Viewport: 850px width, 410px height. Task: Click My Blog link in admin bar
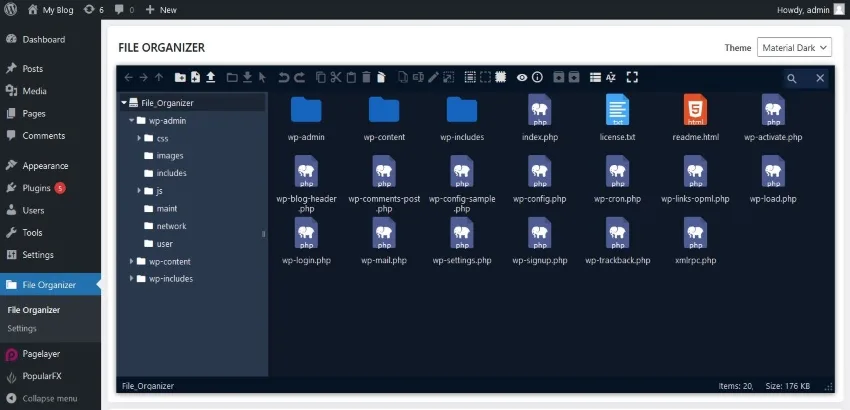[50, 10]
